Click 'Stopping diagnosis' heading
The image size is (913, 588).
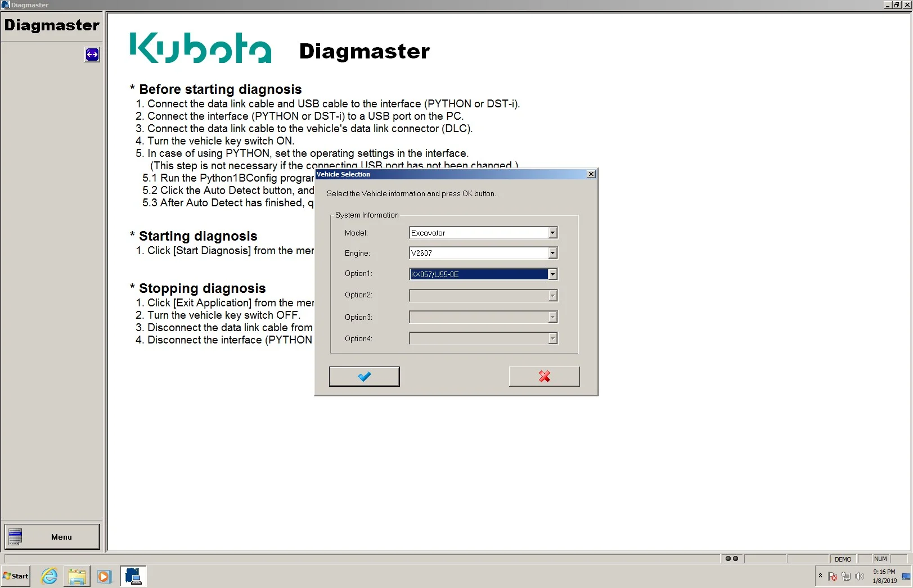[x=203, y=288]
